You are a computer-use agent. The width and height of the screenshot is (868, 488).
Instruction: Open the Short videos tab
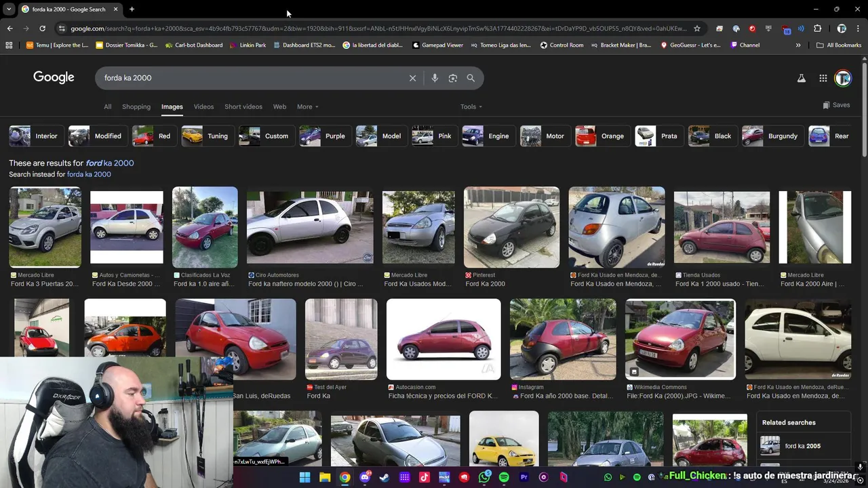[243, 106]
